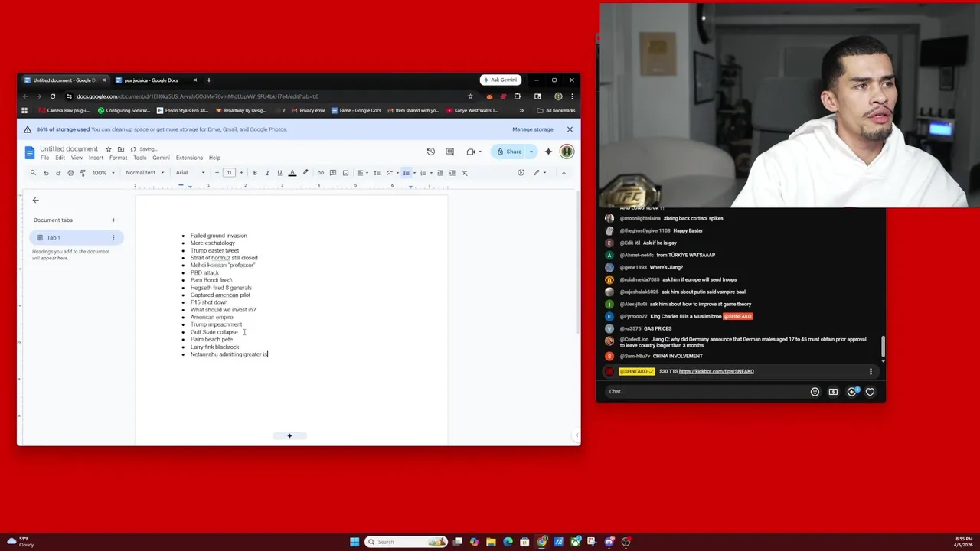
Task: Open the checklist menu in toolbar
Action: [391, 173]
